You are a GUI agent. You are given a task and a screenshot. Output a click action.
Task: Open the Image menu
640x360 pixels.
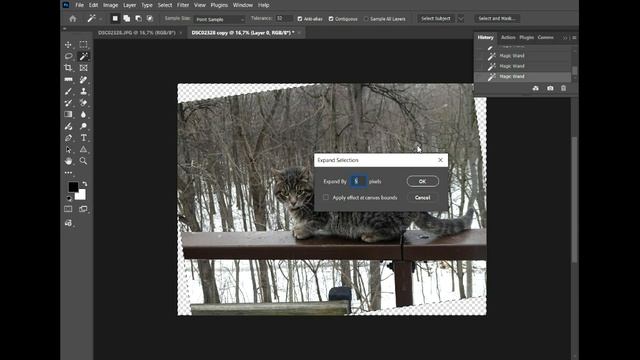[110, 5]
